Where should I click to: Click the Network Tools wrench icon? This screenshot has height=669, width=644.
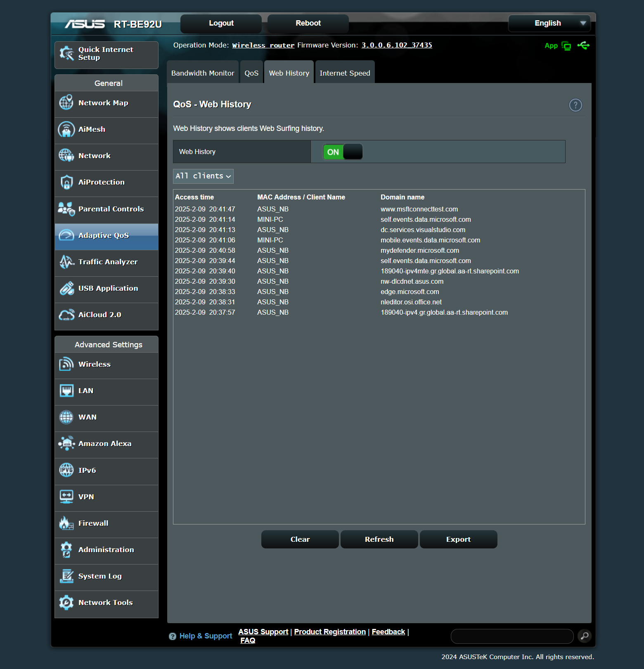66,603
